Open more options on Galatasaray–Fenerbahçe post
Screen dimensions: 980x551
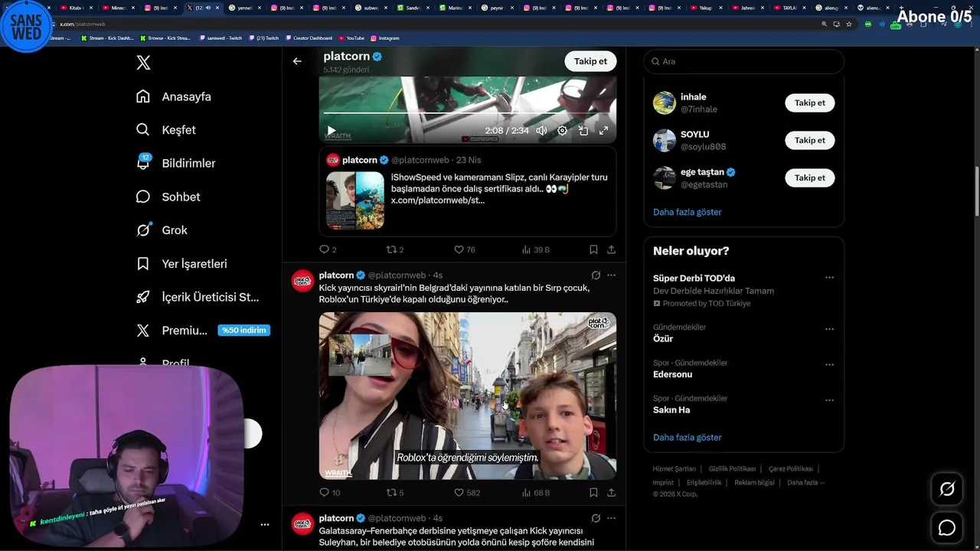click(611, 518)
